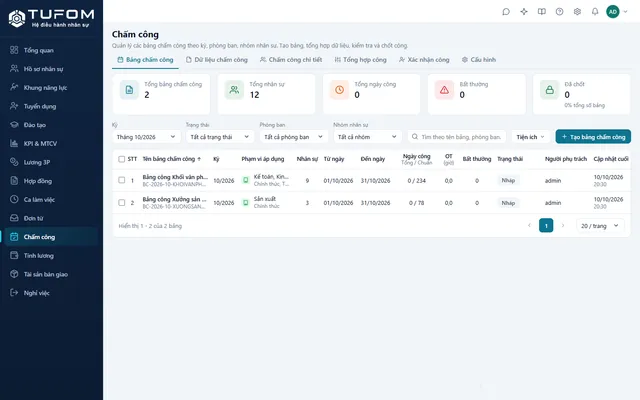The height and width of the screenshot is (400, 640).
Task: Expand the Tiện ích dropdown
Action: 531,137
